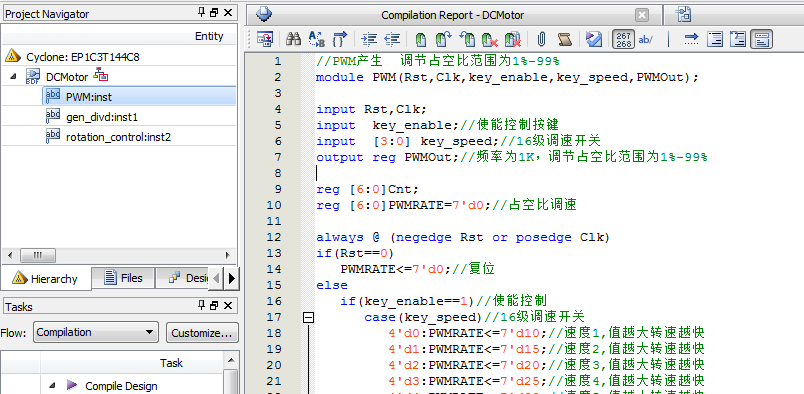Close the Compilation Report - DCMotor tab

(x=642, y=15)
